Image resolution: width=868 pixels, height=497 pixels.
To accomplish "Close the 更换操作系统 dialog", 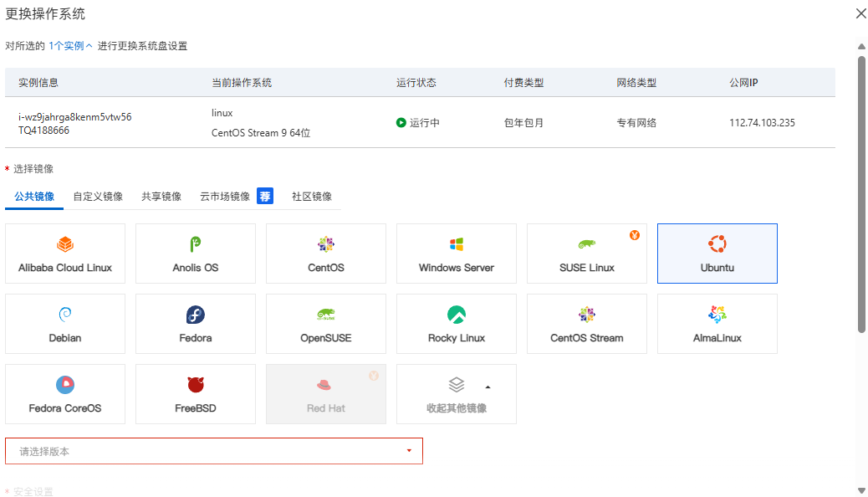I will tap(860, 14).
